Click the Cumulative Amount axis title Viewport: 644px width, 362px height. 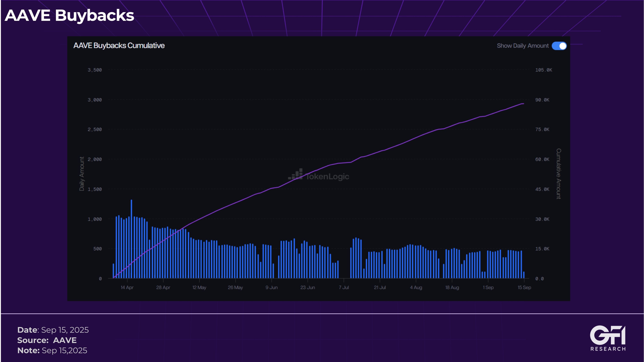559,174
